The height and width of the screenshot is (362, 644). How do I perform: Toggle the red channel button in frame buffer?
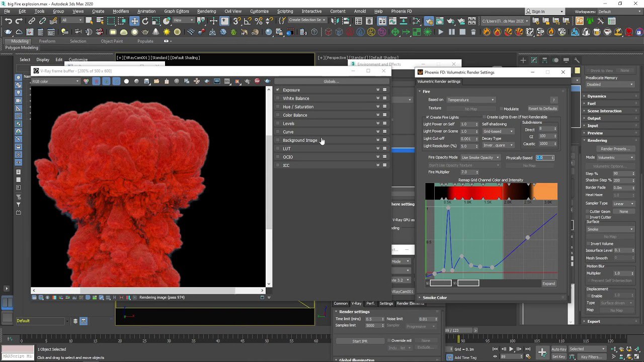(96, 81)
